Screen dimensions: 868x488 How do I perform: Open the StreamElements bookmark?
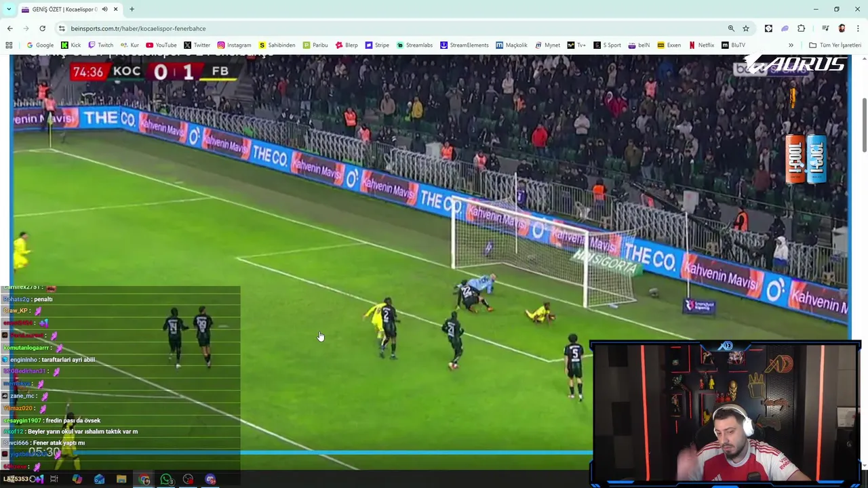[465, 45]
